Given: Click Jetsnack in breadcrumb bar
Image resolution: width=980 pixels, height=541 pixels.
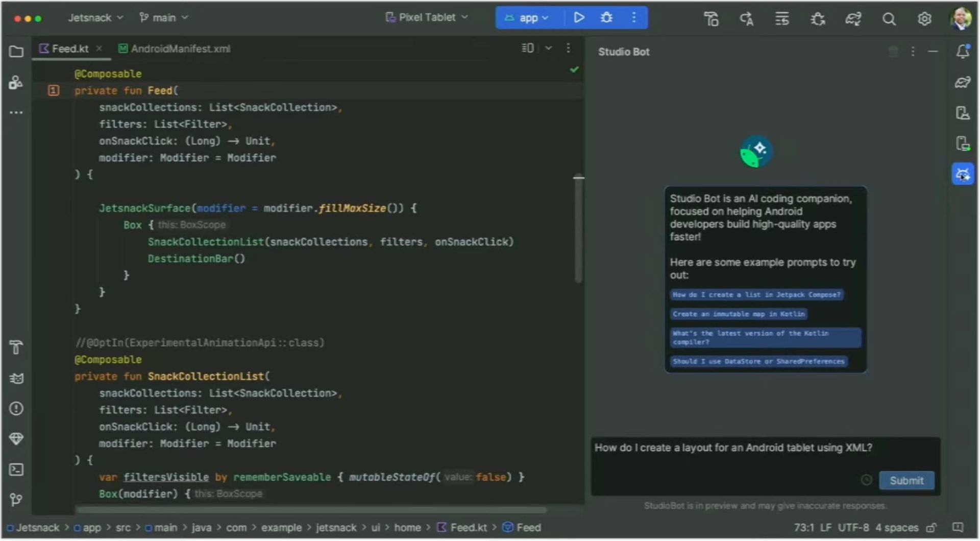Looking at the screenshot, I should coord(33,528).
